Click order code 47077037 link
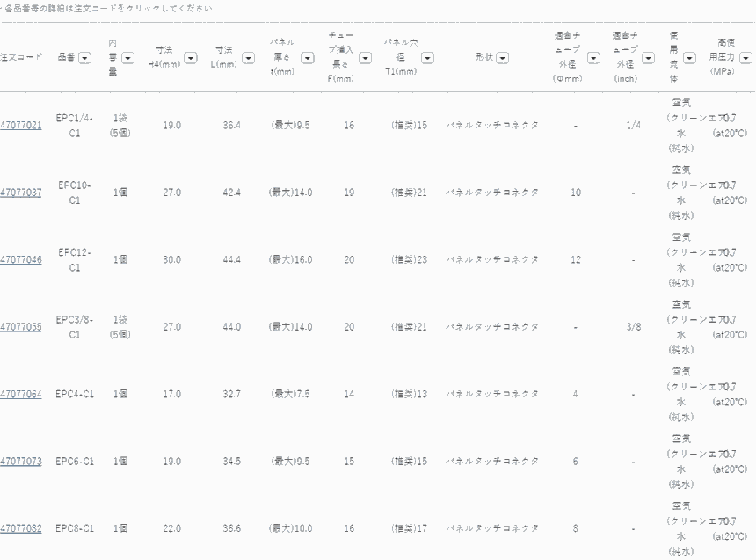The width and height of the screenshot is (756, 560). [20, 193]
